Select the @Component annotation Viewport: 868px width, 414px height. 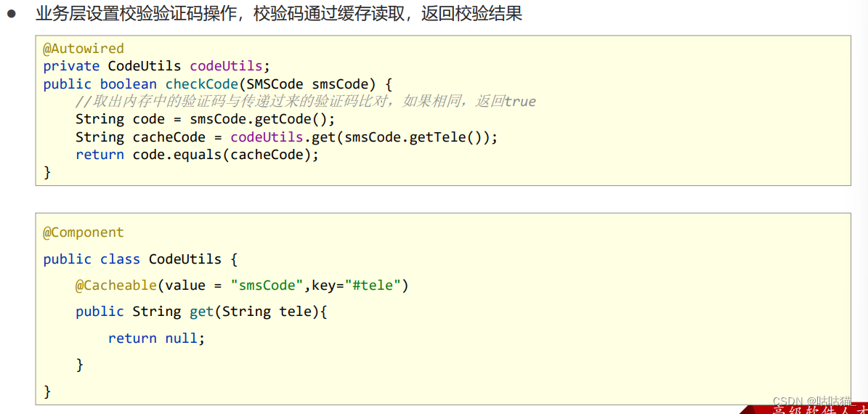tap(84, 232)
